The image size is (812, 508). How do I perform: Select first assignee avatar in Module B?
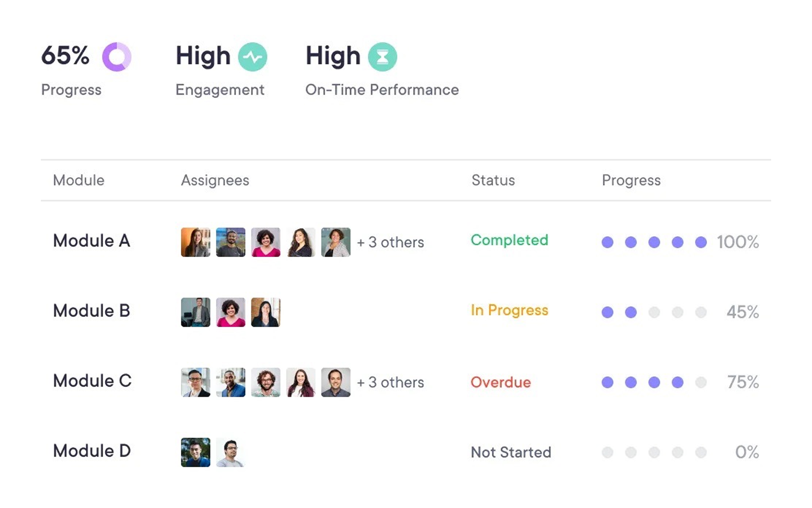coord(196,312)
